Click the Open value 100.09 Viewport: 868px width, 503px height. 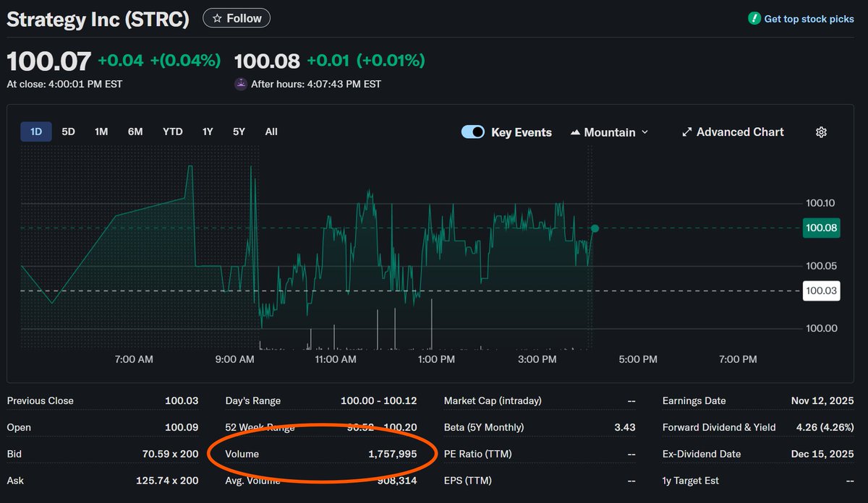click(182, 427)
